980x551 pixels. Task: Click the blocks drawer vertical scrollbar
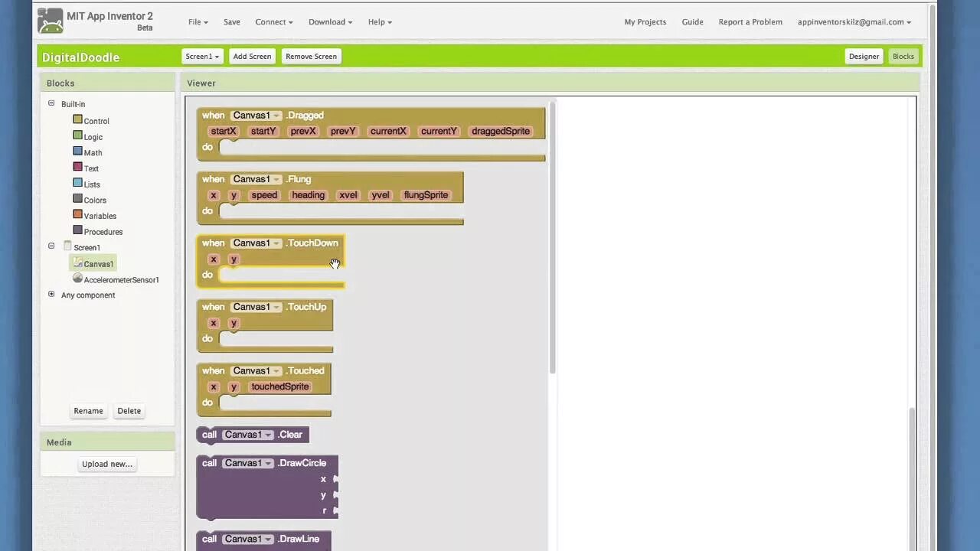coord(552,237)
